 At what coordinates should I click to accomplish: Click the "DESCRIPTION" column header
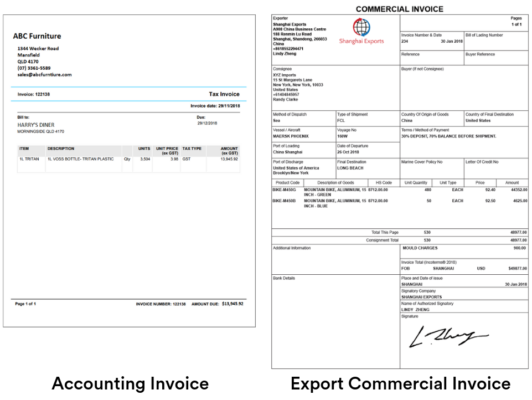tap(61, 148)
